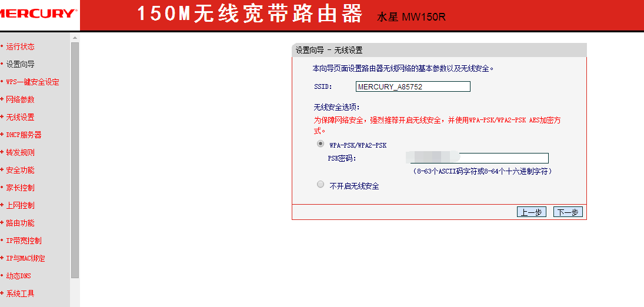644x307 pixels.
Task: Click the MERCURY logo
Action: [x=38, y=14]
